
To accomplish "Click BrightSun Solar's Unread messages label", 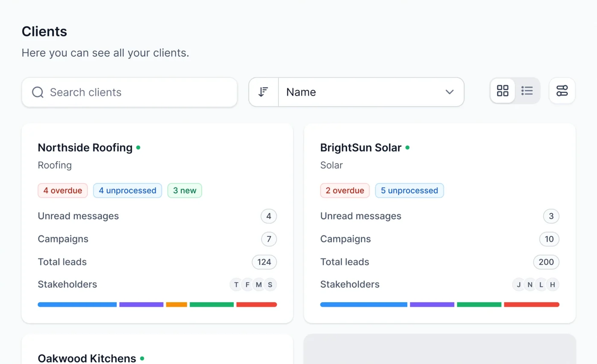I will pos(361,216).
